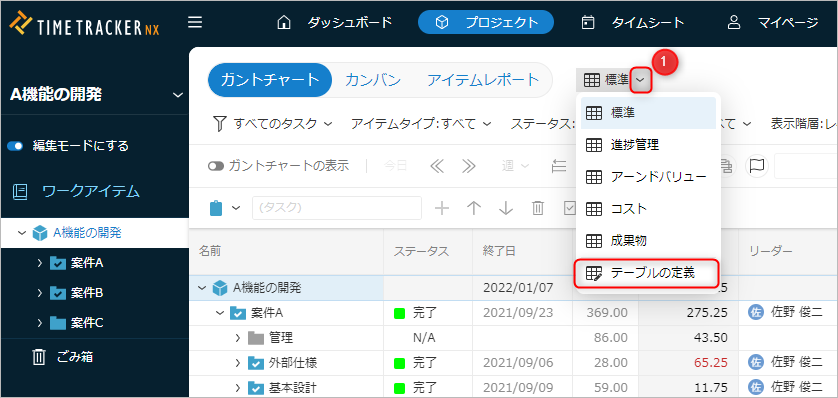Click 佐野 俊二 avatar in 案件A row
The image size is (838, 398).
point(756,313)
